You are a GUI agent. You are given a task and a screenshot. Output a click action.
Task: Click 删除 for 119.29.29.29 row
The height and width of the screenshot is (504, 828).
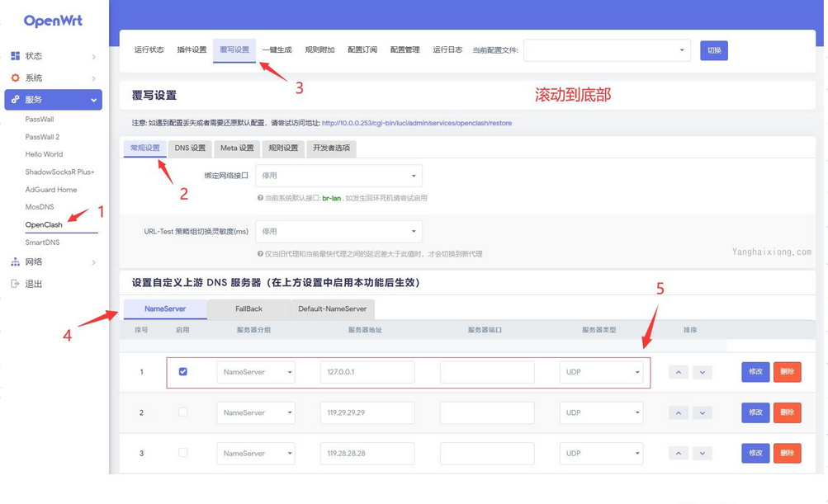[x=788, y=412]
